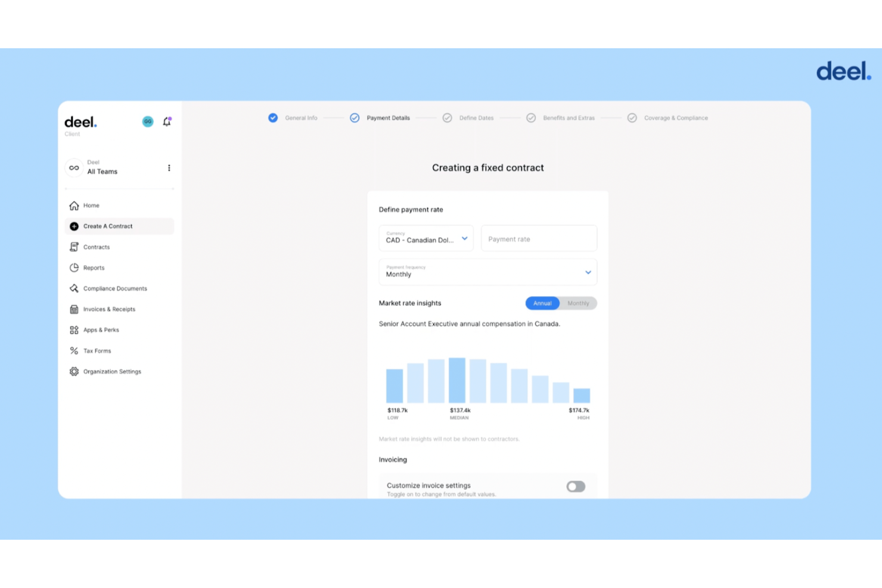Click the Invoices & Receipts icon

point(74,309)
